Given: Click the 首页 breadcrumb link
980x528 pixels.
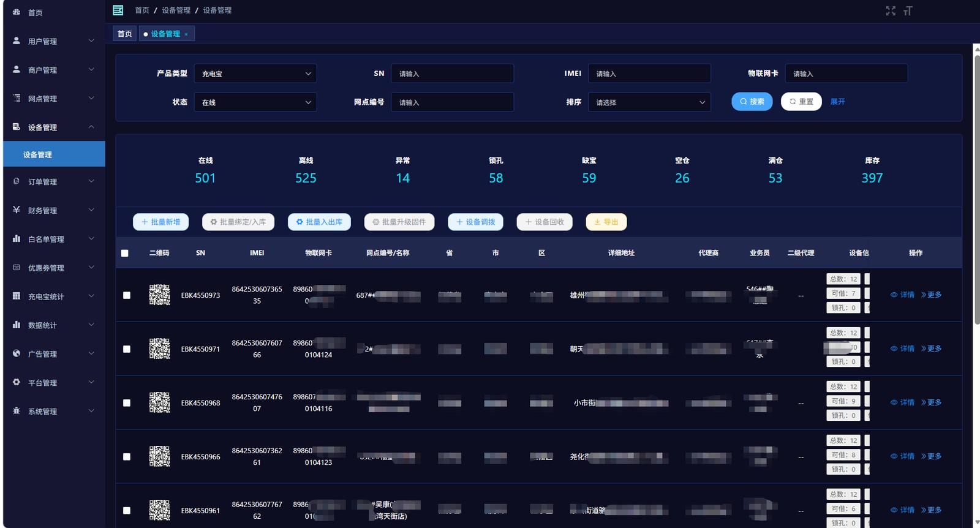Looking at the screenshot, I should coord(142,10).
